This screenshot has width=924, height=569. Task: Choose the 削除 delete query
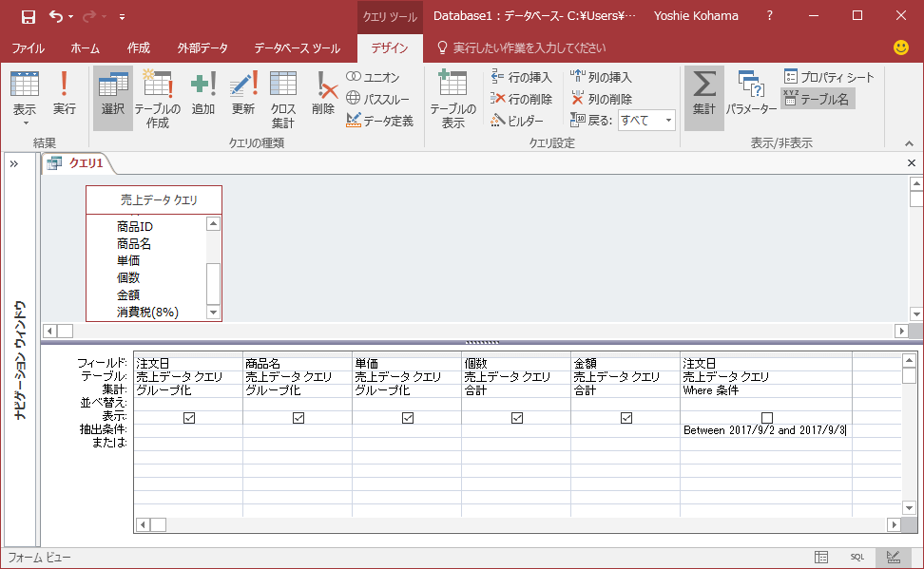323,93
